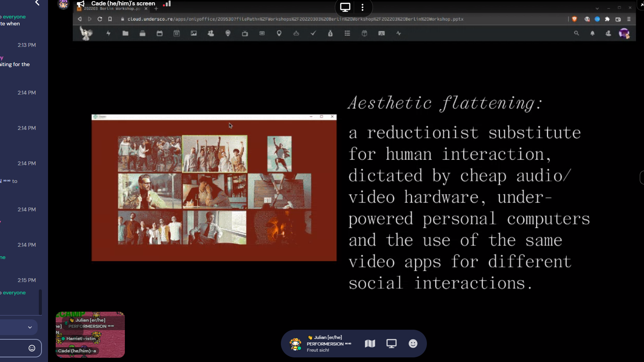Open emoji picker in chat input
The width and height of the screenshot is (644, 362).
[32, 348]
